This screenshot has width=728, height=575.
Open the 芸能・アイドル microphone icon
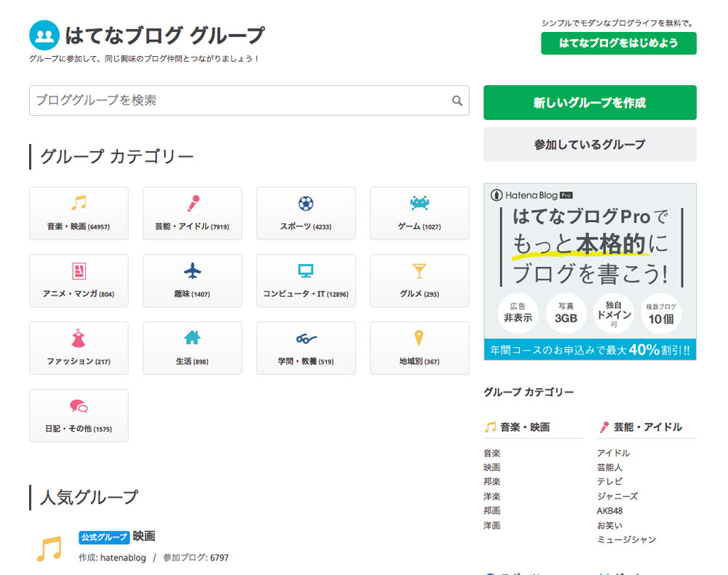point(193,203)
